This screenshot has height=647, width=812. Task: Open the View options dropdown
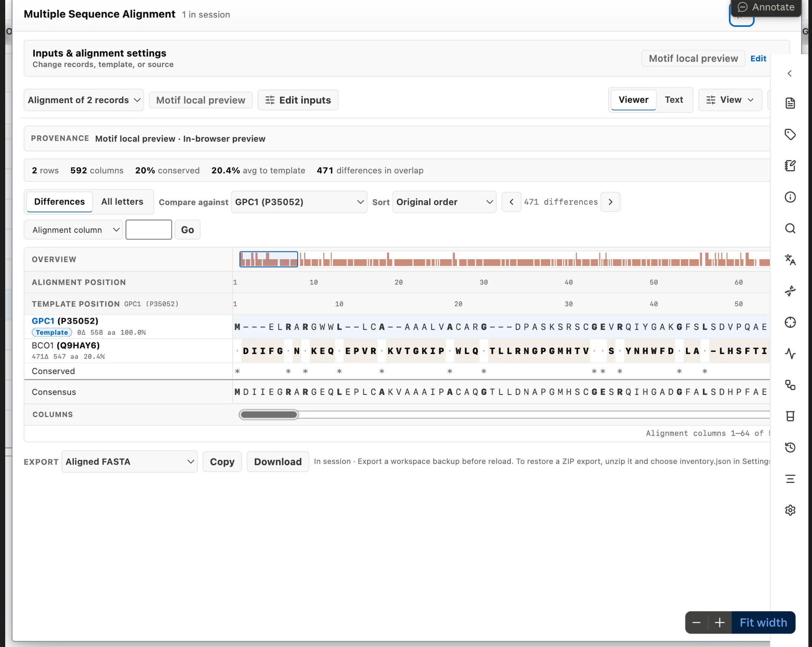coord(730,100)
